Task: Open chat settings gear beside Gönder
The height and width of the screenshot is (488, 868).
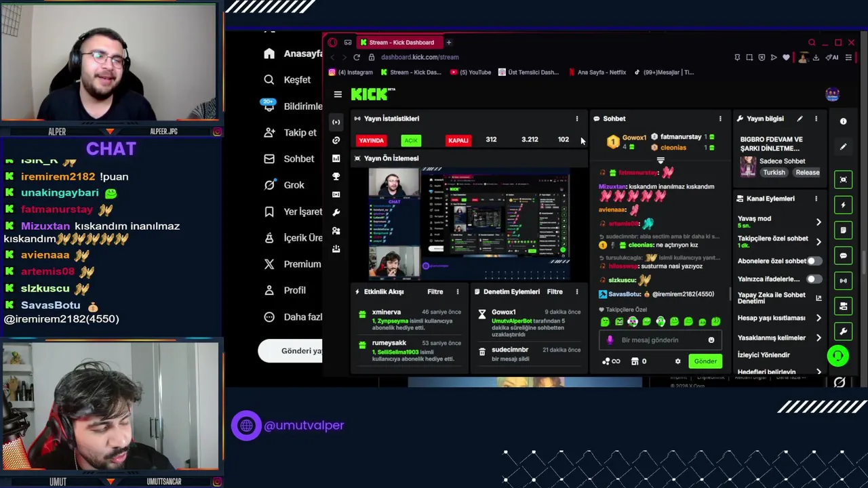Action: point(677,361)
